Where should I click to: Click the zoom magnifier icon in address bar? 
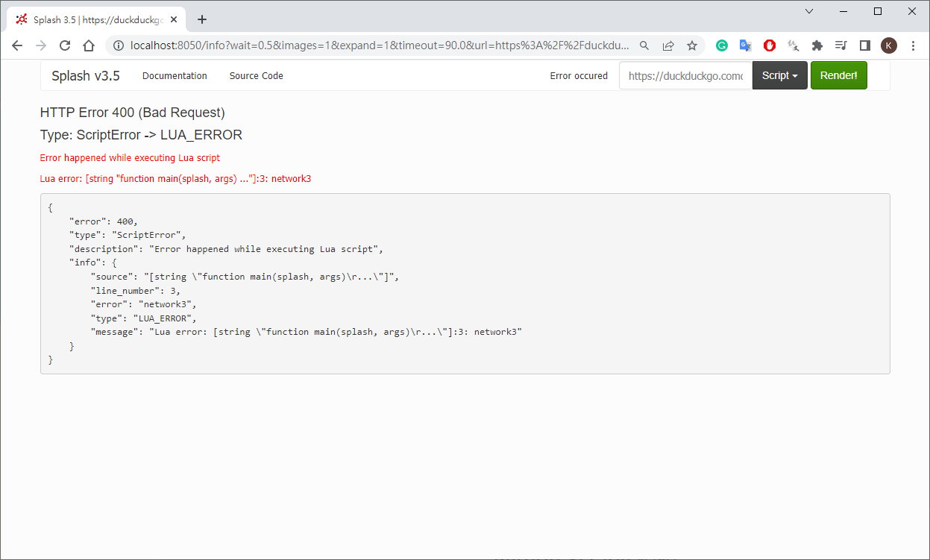tap(644, 45)
